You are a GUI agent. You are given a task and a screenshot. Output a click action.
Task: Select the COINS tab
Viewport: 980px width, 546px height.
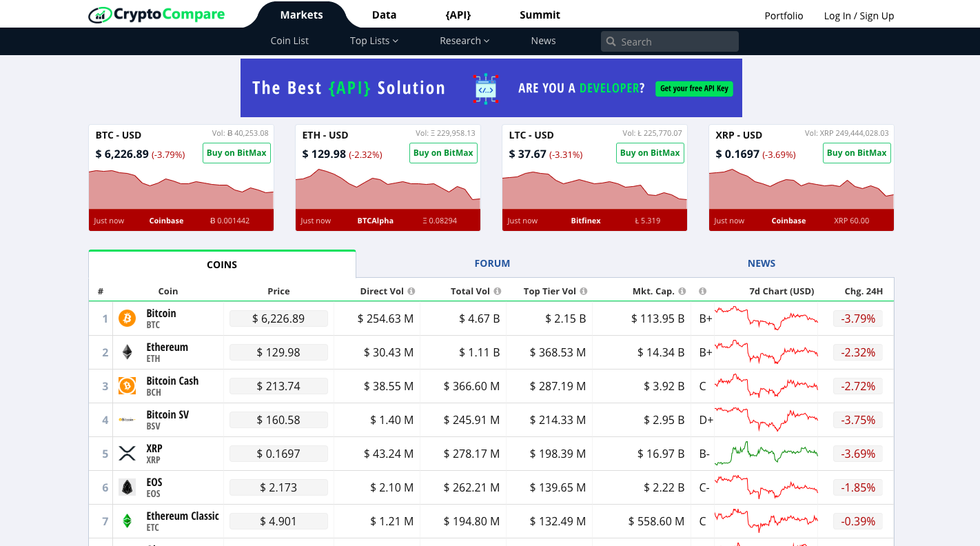[222, 264]
